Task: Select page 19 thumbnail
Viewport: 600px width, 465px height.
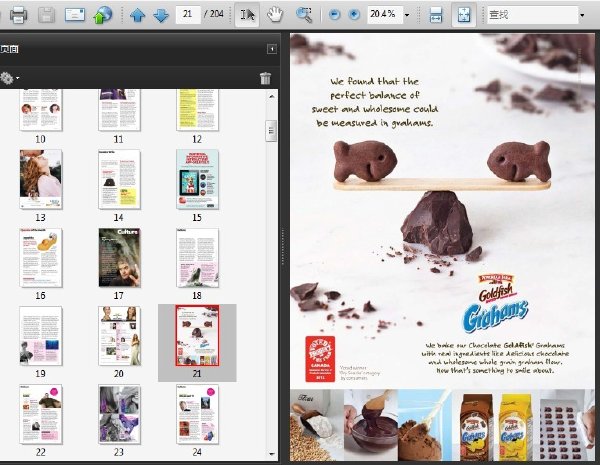Action: coord(41,336)
